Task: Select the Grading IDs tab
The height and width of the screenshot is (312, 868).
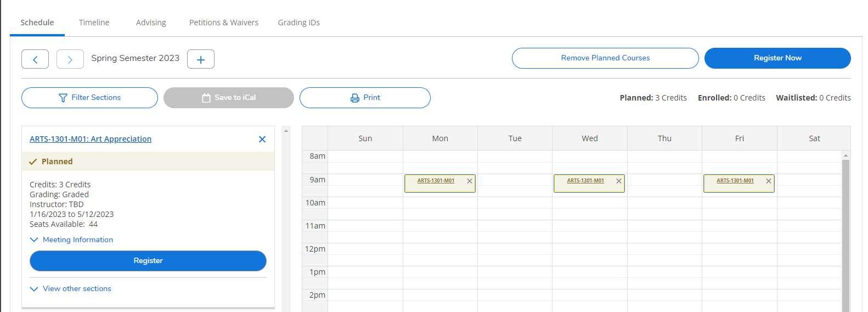Action: 298,23
